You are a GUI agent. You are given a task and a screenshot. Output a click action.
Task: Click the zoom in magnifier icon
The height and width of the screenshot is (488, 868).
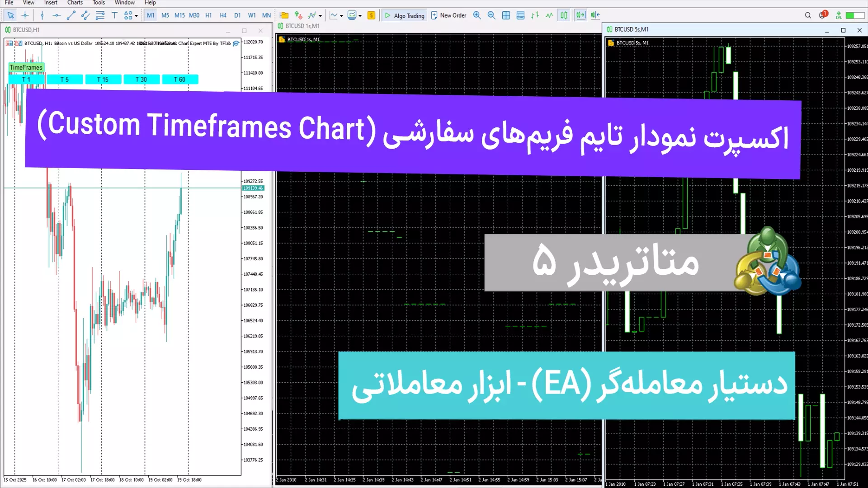(x=477, y=15)
